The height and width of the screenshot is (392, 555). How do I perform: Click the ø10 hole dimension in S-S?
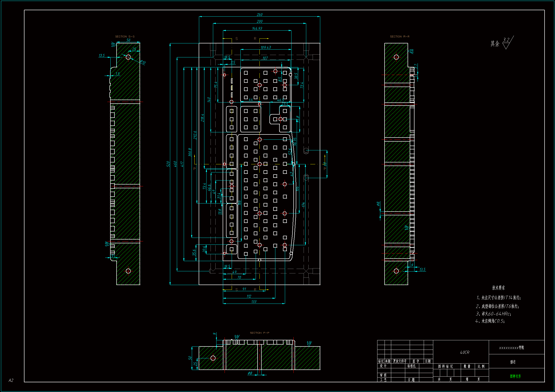(x=143, y=62)
